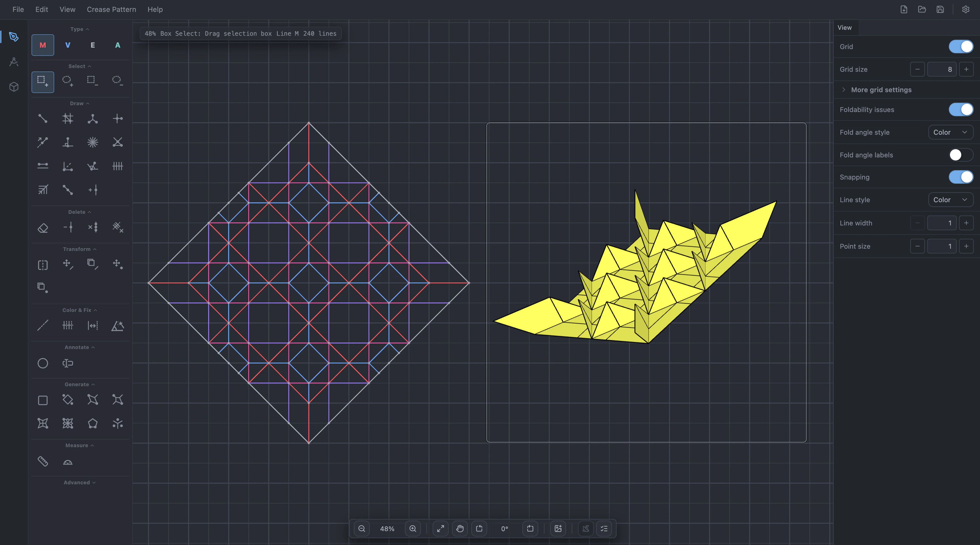Collapse the Select section
The image size is (980, 545).
pos(79,66)
